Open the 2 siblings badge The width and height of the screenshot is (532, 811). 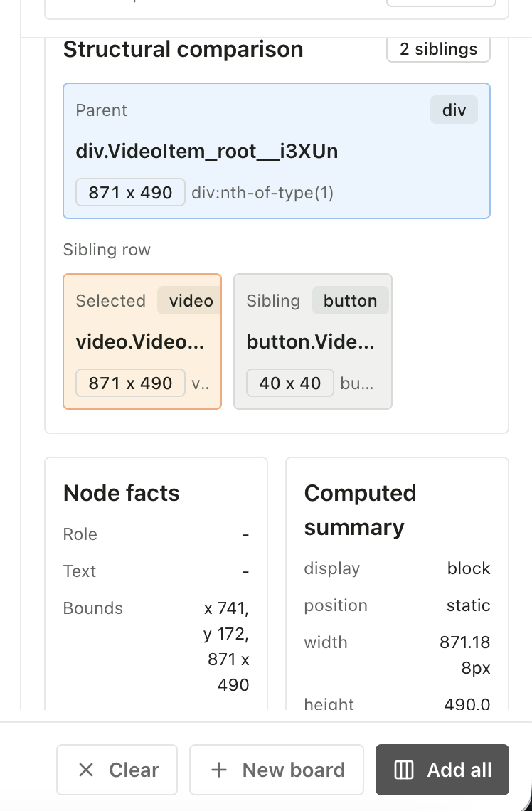pos(438,49)
